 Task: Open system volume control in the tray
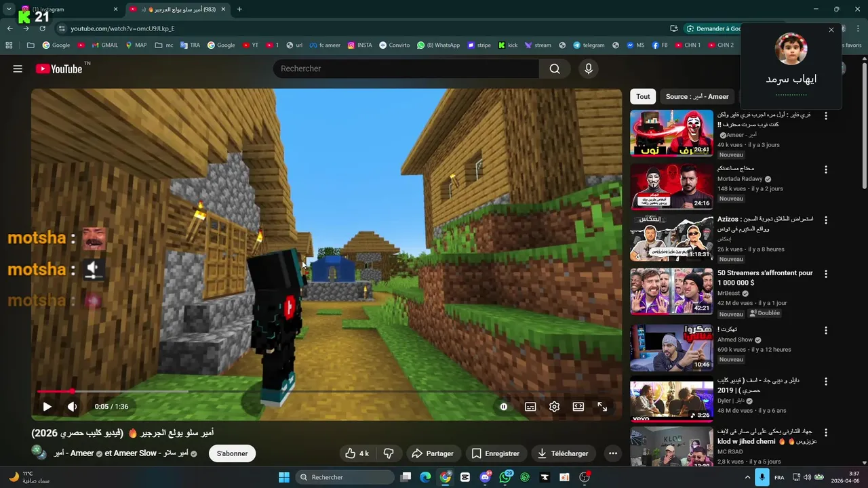point(808,477)
